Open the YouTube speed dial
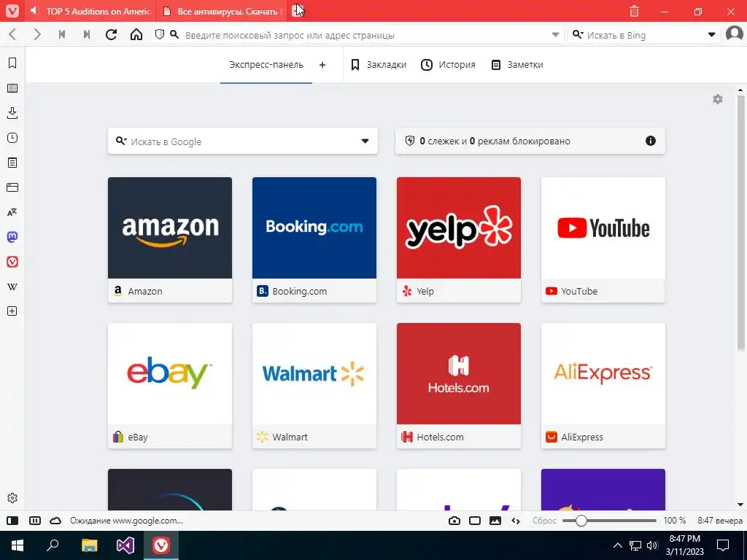 [x=603, y=239]
